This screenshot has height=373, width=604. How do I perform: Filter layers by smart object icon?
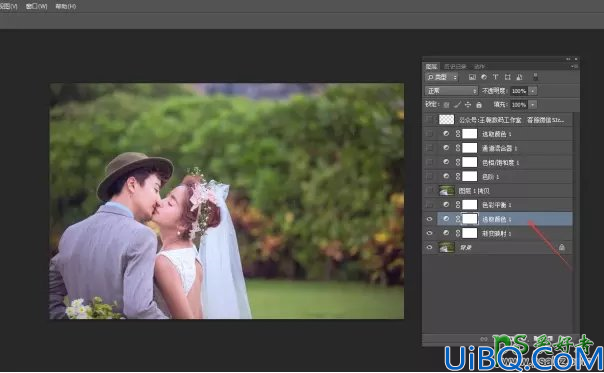point(519,77)
